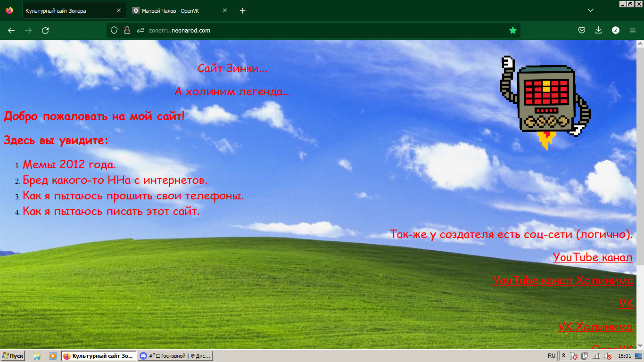This screenshot has height=362, width=644.
Task: Launch File Explorer from the quick launch
Action: [x=37, y=356]
